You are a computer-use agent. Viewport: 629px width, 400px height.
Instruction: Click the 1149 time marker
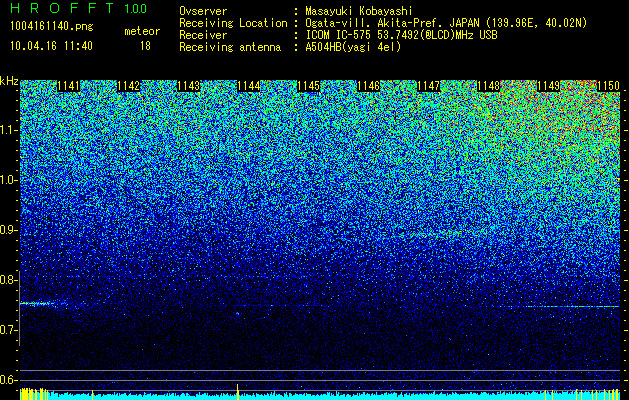pos(548,86)
